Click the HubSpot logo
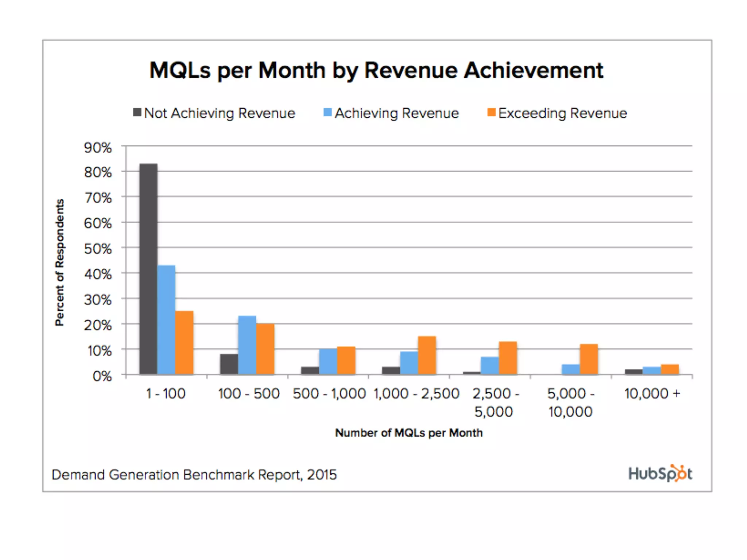Screen dimensions: 747x560 coord(659,473)
